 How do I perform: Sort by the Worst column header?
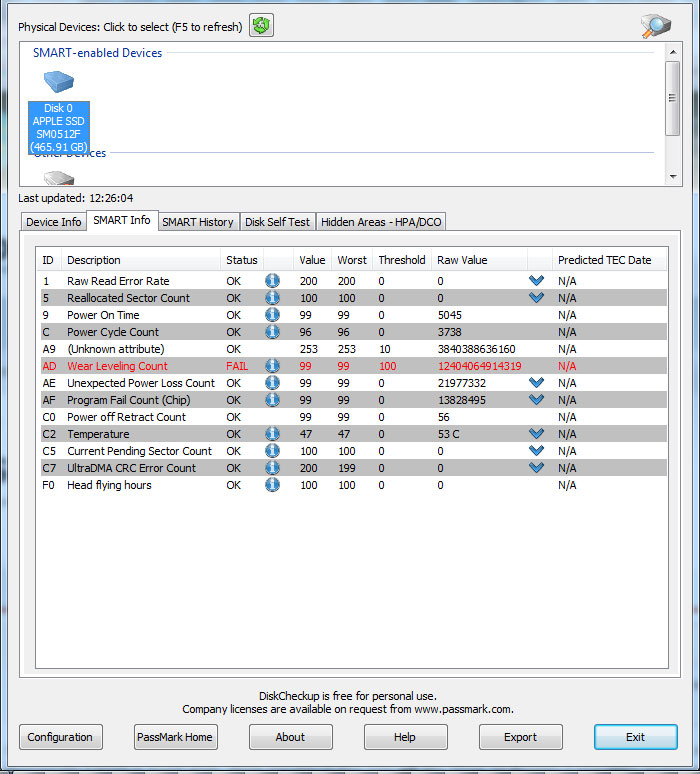click(352, 260)
